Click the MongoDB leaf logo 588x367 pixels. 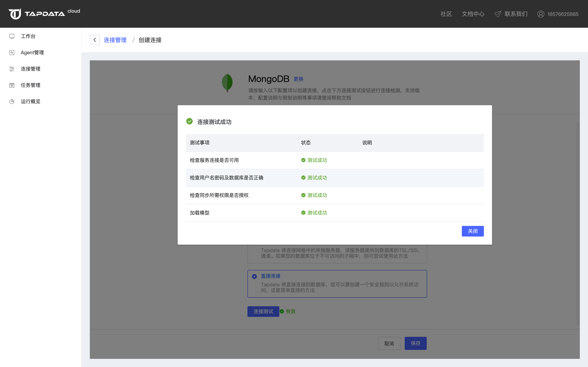click(227, 83)
